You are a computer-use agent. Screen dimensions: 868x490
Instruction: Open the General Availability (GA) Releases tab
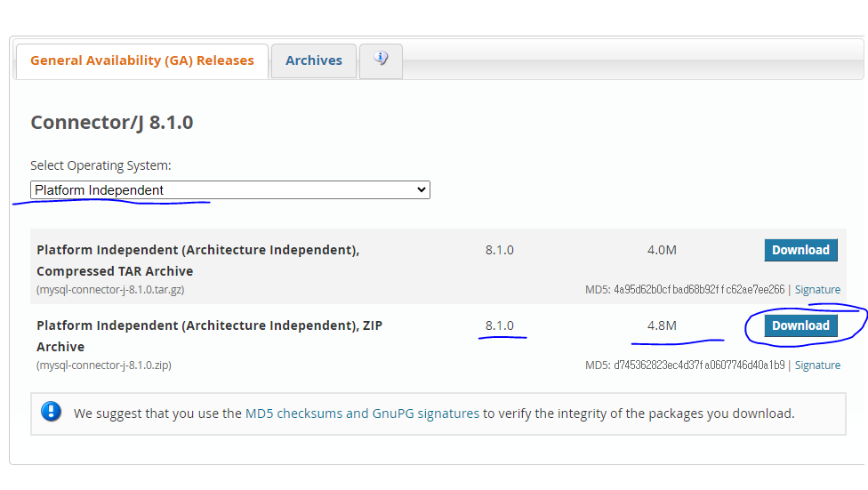coord(142,60)
